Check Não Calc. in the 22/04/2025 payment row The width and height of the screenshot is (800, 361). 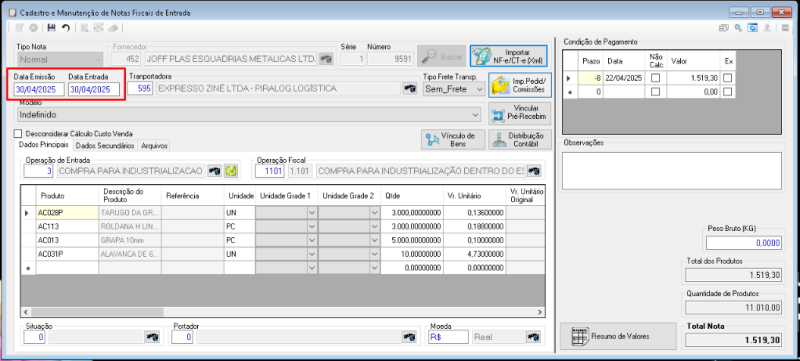click(x=655, y=78)
